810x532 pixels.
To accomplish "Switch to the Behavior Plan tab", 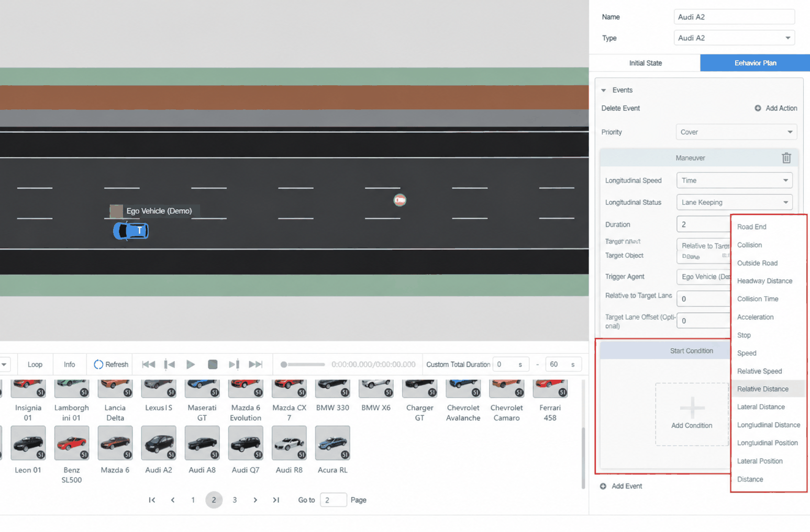I will [755, 63].
